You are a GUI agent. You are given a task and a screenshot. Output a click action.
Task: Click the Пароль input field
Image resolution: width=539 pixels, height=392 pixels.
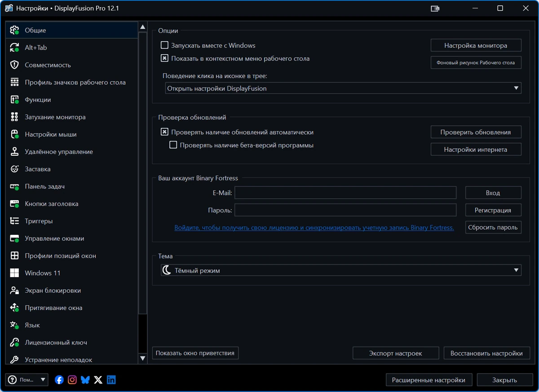pos(345,210)
